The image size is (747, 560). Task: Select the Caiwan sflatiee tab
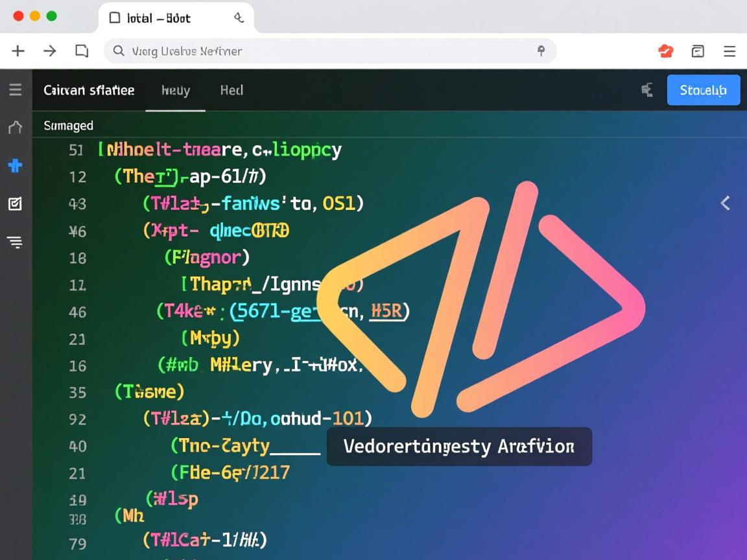click(x=89, y=90)
